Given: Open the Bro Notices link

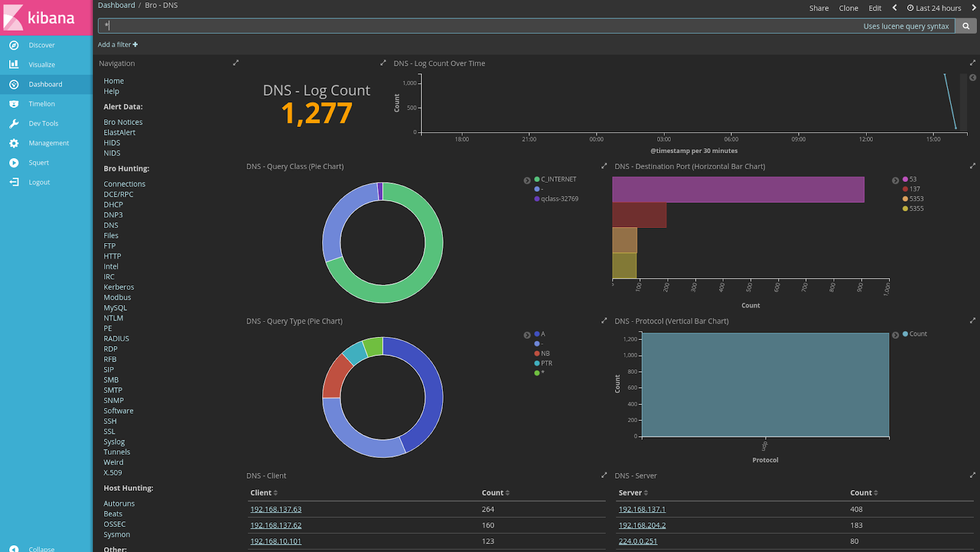Looking at the screenshot, I should pos(123,123).
